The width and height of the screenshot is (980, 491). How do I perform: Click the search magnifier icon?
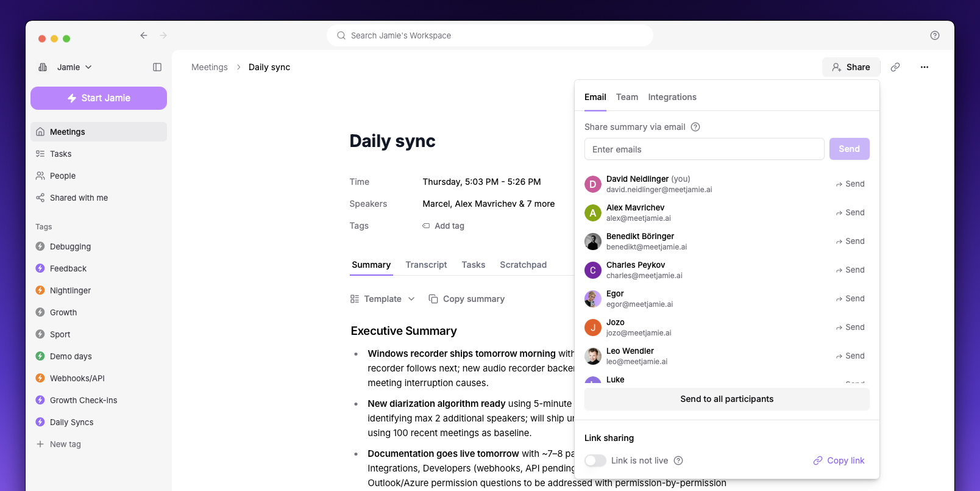341,35
